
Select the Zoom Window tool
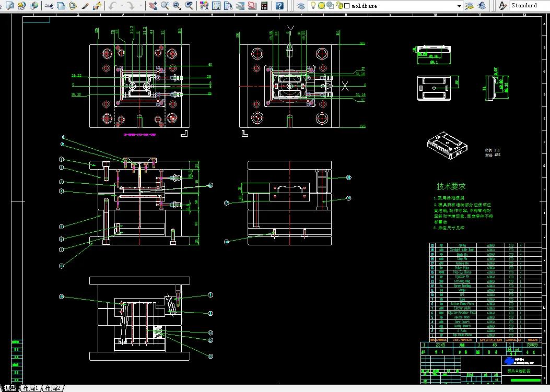pos(177,5)
